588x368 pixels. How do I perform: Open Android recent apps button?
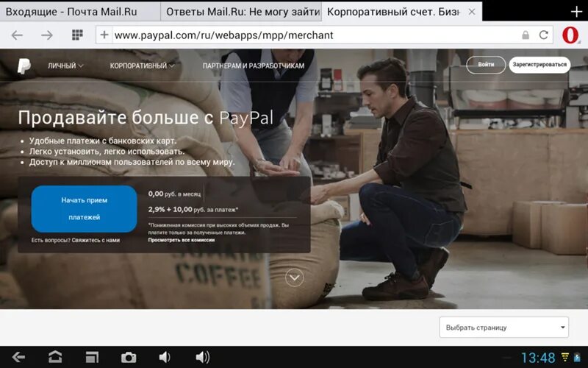click(92, 357)
